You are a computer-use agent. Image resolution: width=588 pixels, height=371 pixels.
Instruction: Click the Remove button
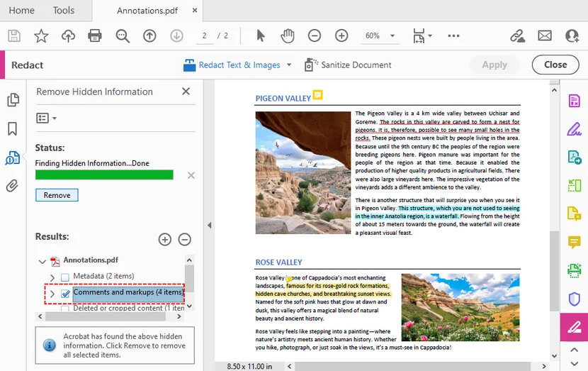pos(57,195)
